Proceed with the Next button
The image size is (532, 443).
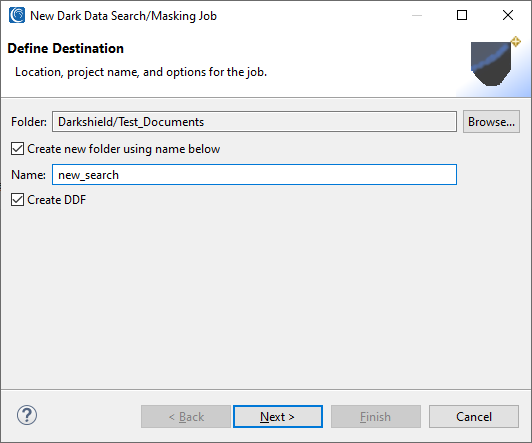278,417
